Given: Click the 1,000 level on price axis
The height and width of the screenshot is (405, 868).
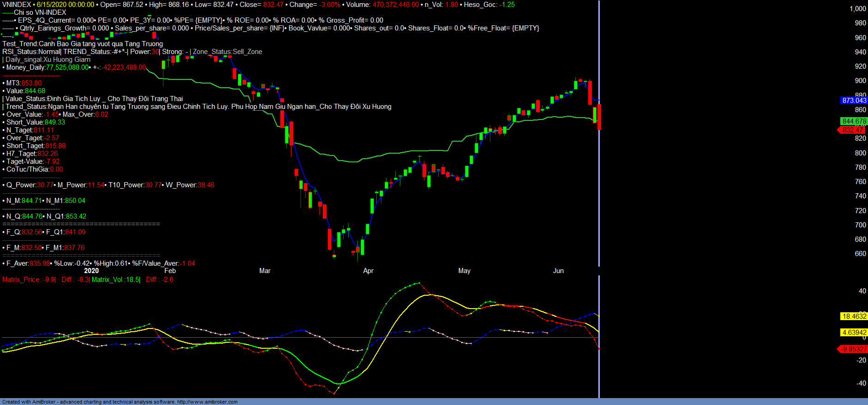Looking at the screenshot, I should pos(857,9).
